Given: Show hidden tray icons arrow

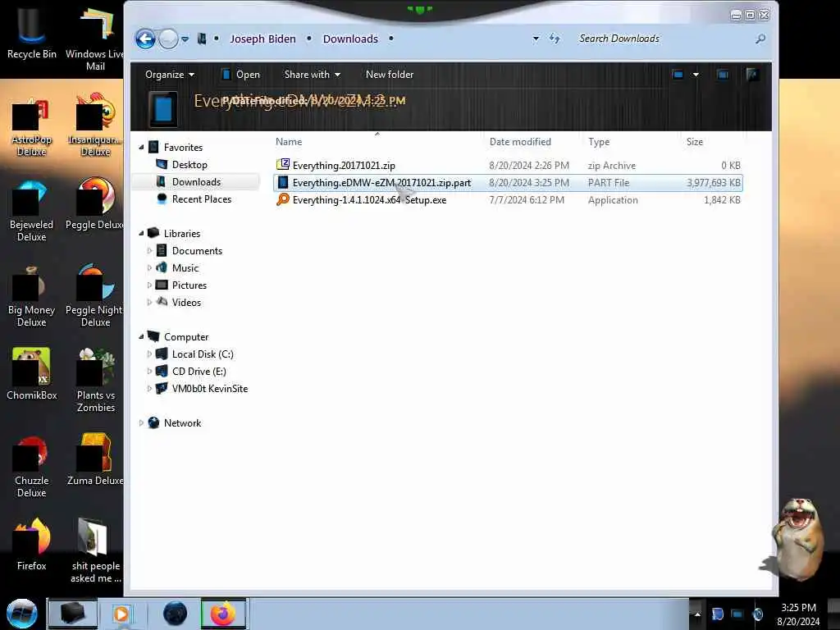Looking at the screenshot, I should pyautogui.click(x=697, y=614).
